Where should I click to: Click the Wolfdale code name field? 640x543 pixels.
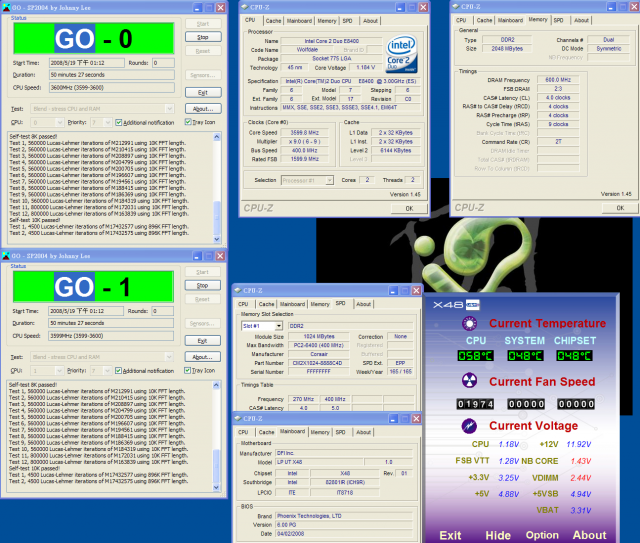pyautogui.click(x=307, y=50)
